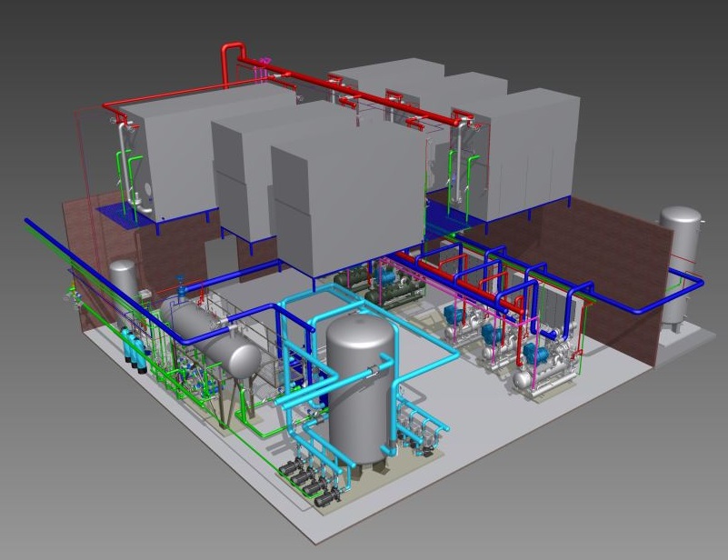Image resolution: width=728 pixels, height=560 pixels.
Task: Click the small vertical tank at far left
Action: (x=123, y=282)
